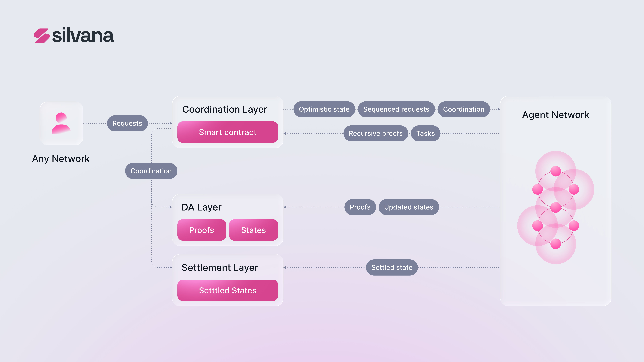Viewport: 644px width, 362px height.
Task: Click the Updated states pill
Action: [409, 207]
